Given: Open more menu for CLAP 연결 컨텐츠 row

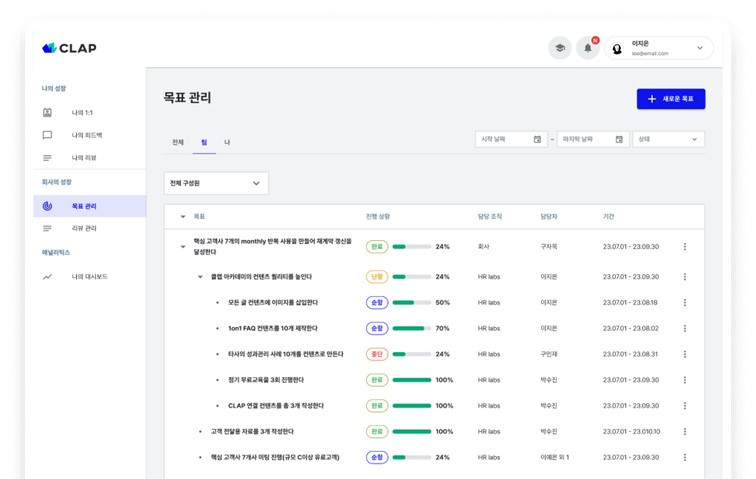Looking at the screenshot, I should point(685,406).
